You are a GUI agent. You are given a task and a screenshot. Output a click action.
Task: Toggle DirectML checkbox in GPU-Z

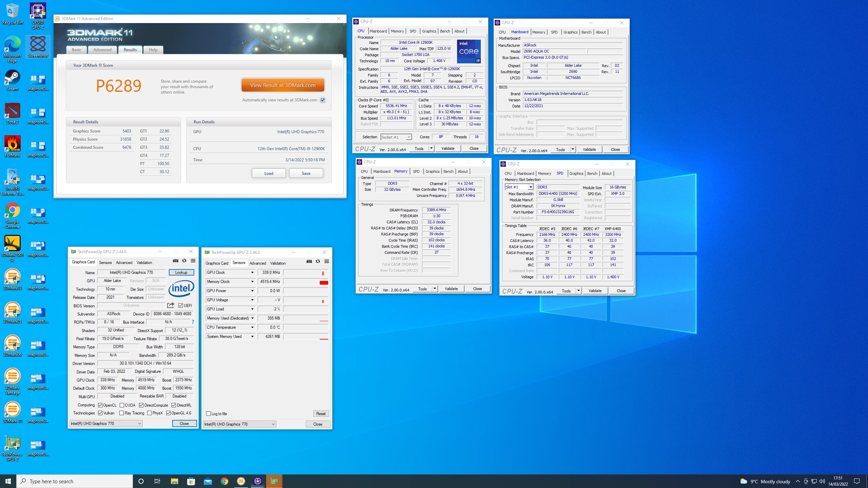pyautogui.click(x=174, y=405)
